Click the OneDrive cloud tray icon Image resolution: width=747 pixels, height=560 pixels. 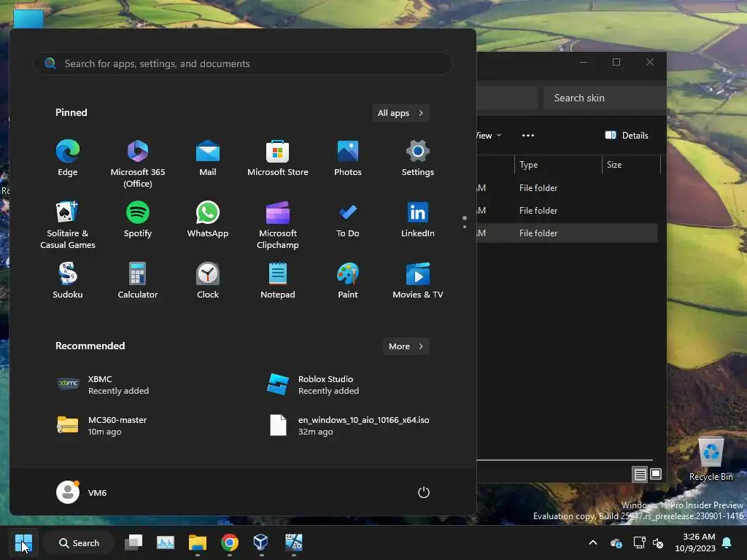[x=616, y=542]
